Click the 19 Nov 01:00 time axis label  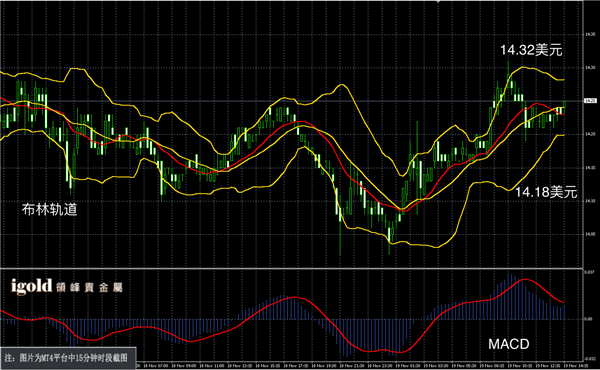tap(408, 366)
